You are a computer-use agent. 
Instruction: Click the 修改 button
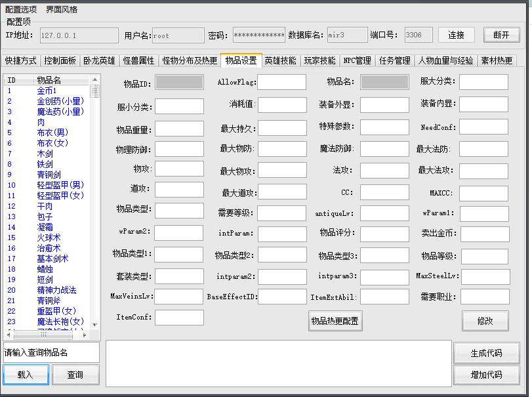(485, 320)
